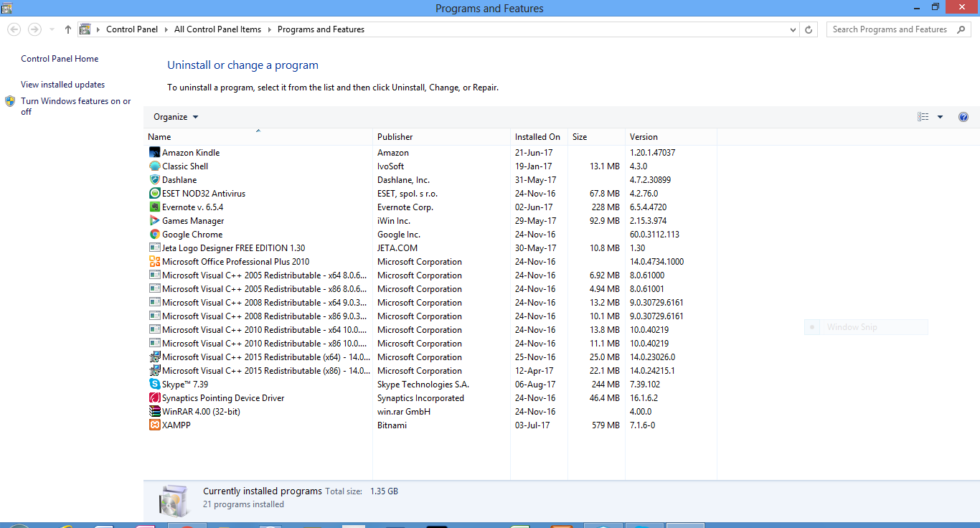Open Turn Windows features on or off
The width and height of the screenshot is (980, 528).
[75, 106]
